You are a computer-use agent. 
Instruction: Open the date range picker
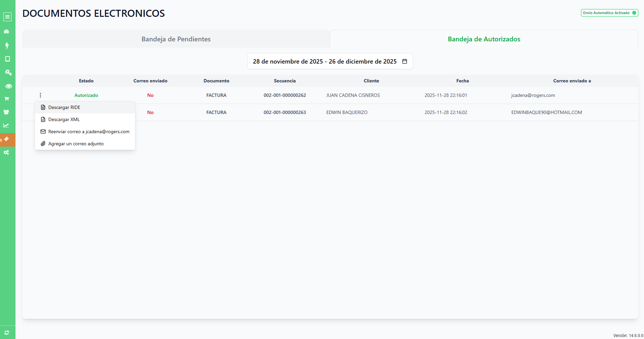(330, 61)
